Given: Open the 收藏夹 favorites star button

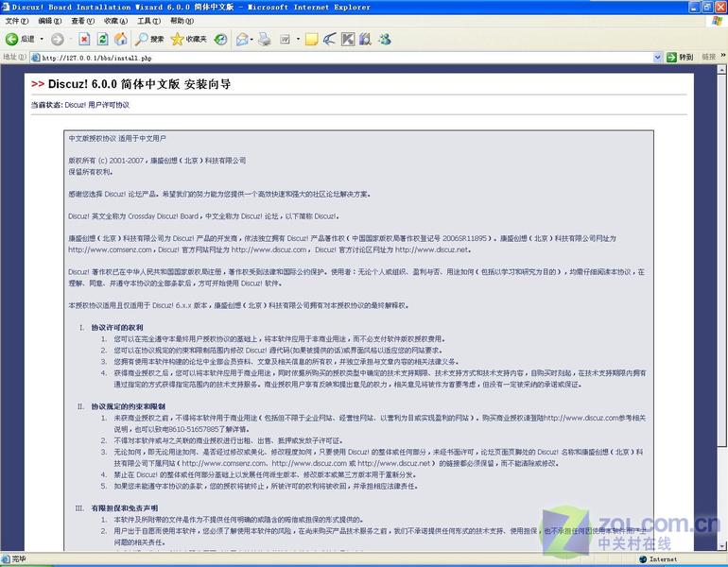Looking at the screenshot, I should pyautogui.click(x=188, y=39).
